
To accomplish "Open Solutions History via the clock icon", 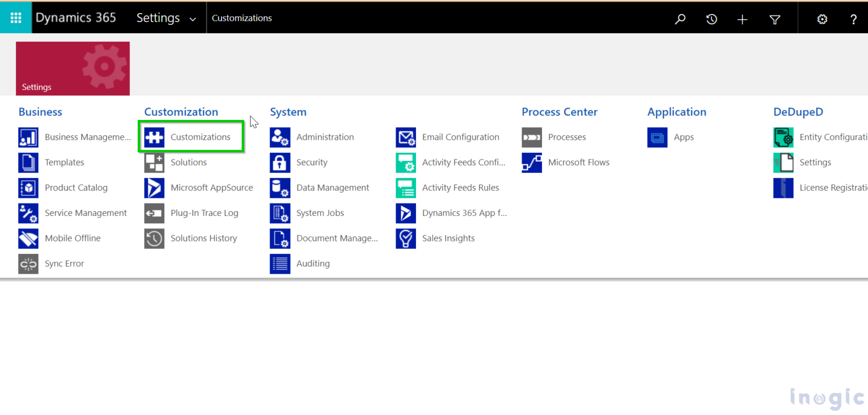I will point(154,238).
